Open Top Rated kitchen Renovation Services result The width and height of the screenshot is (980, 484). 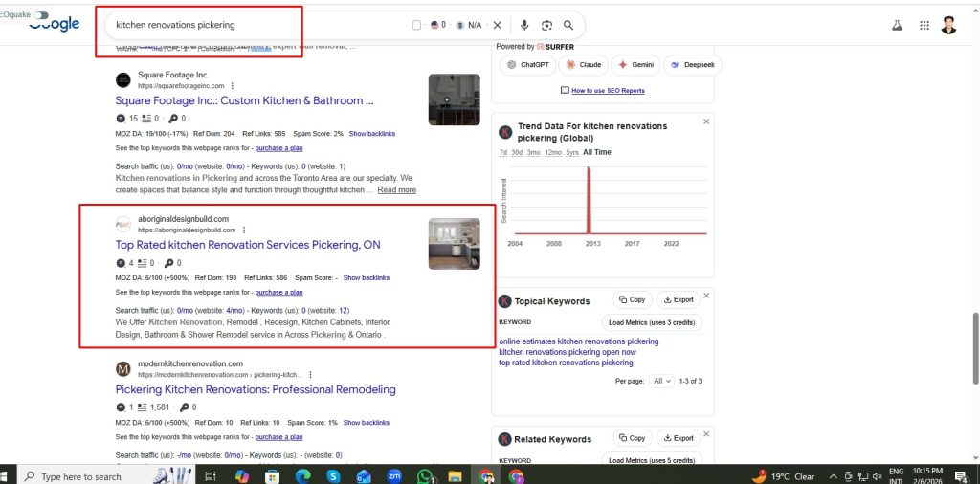click(x=248, y=245)
